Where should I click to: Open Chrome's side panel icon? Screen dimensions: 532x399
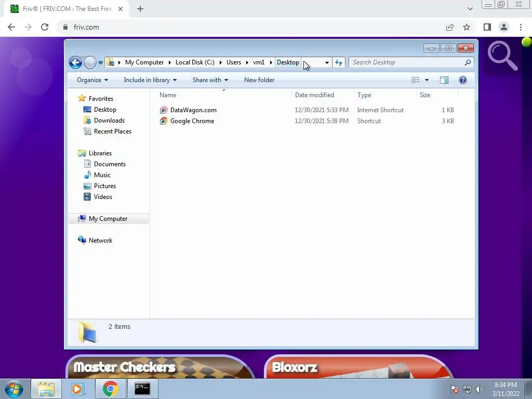pos(487,27)
